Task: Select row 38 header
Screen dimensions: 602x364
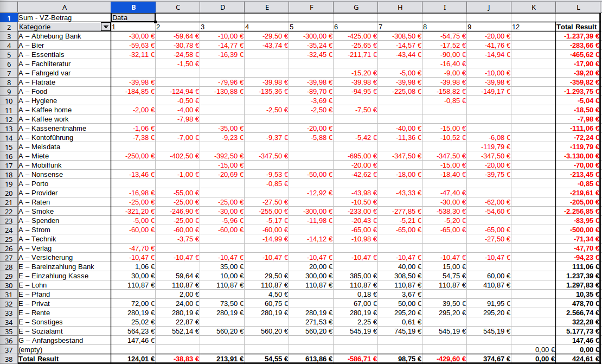Action: pyautogui.click(x=9, y=359)
